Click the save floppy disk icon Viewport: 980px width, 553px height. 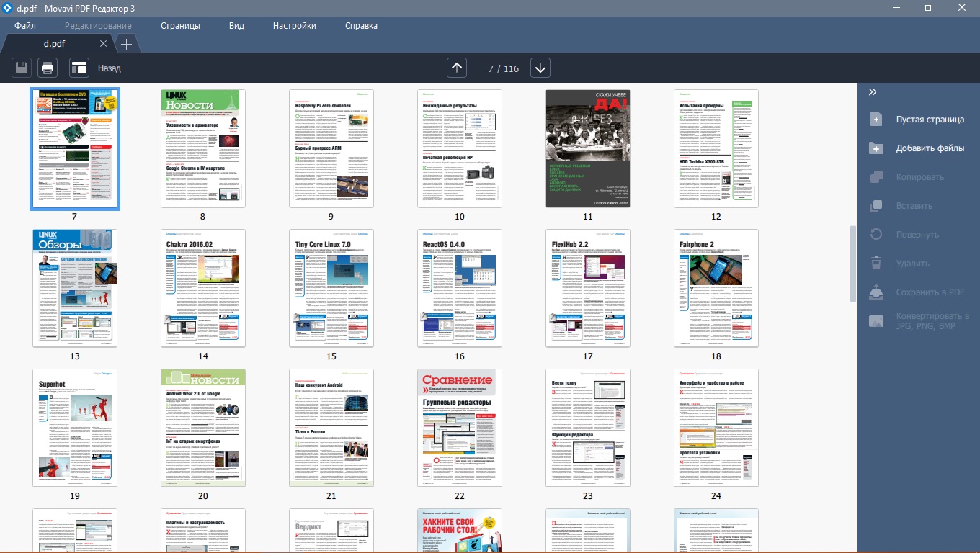[22, 68]
